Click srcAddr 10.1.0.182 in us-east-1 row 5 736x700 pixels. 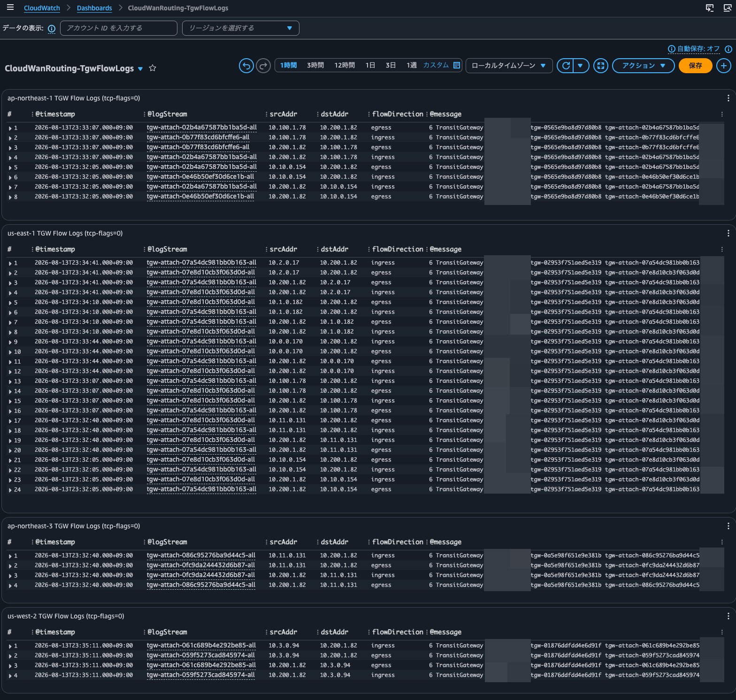(285, 302)
